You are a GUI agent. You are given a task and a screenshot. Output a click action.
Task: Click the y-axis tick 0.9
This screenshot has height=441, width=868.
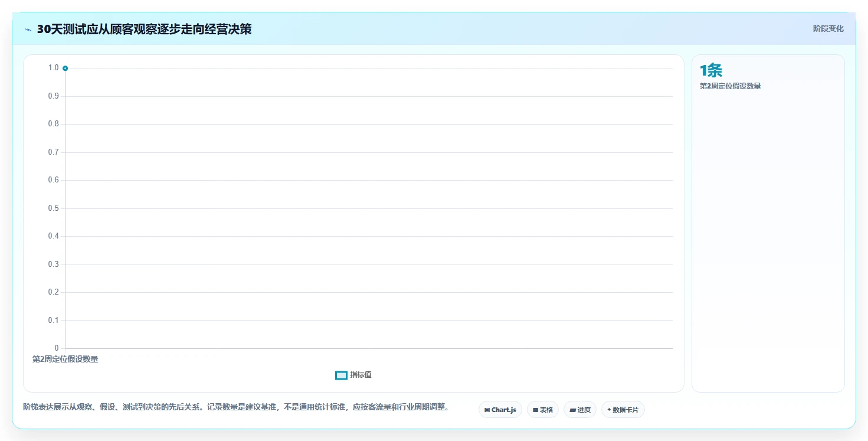(53, 96)
